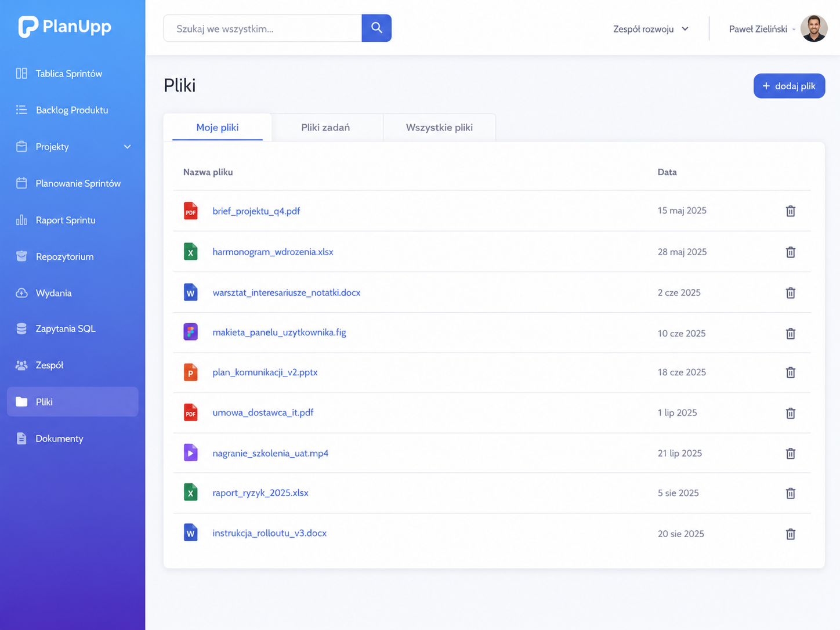This screenshot has width=840, height=630.
Task: Delete warsztat_interesariusze_notatki.docx via trash icon
Action: [790, 293]
